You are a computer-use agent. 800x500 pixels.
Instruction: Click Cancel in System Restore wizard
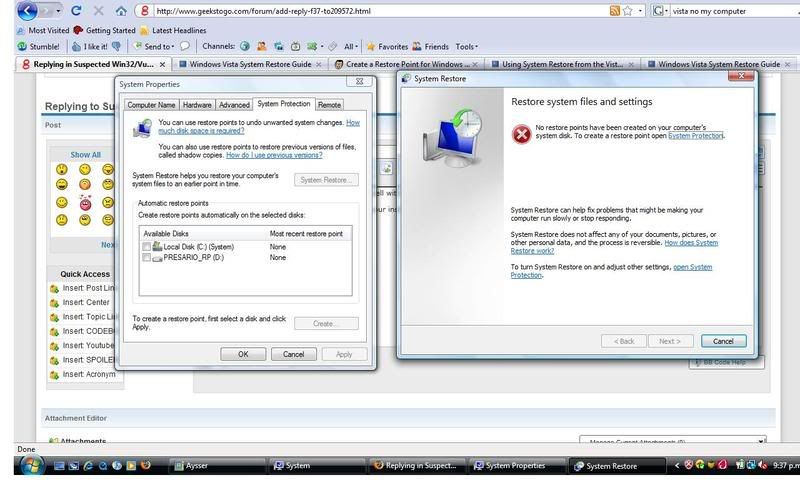723,341
